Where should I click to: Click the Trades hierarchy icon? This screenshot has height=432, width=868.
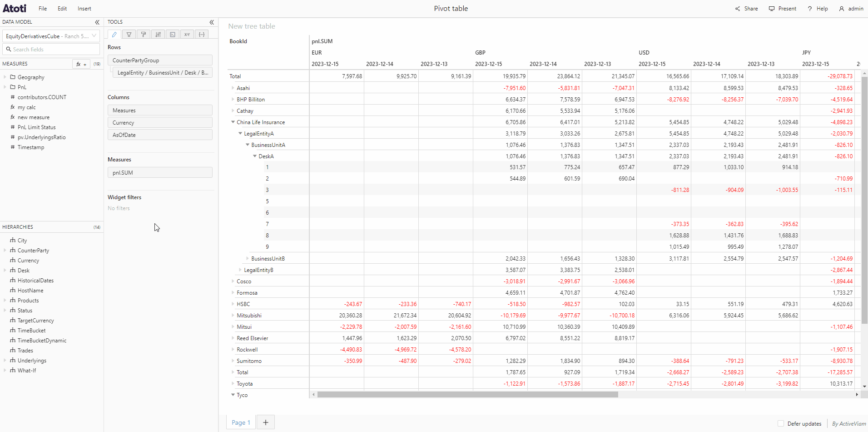(x=13, y=350)
